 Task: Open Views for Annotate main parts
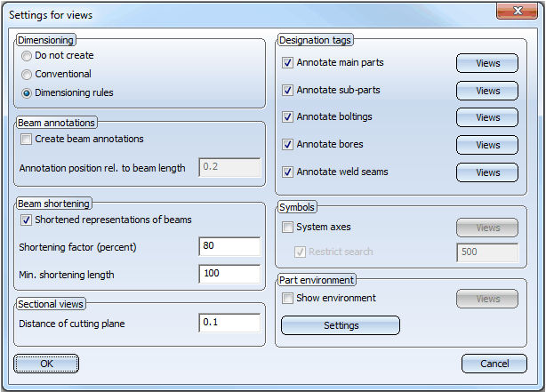(x=487, y=63)
